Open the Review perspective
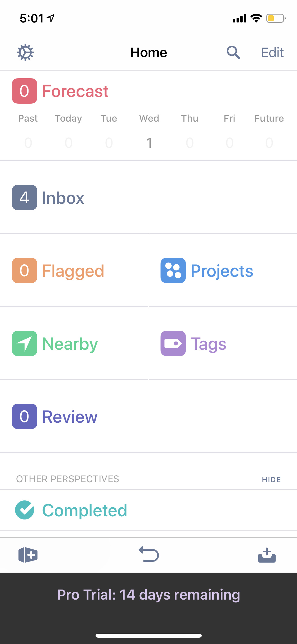Screen dimensions: 297x644 pos(148,416)
